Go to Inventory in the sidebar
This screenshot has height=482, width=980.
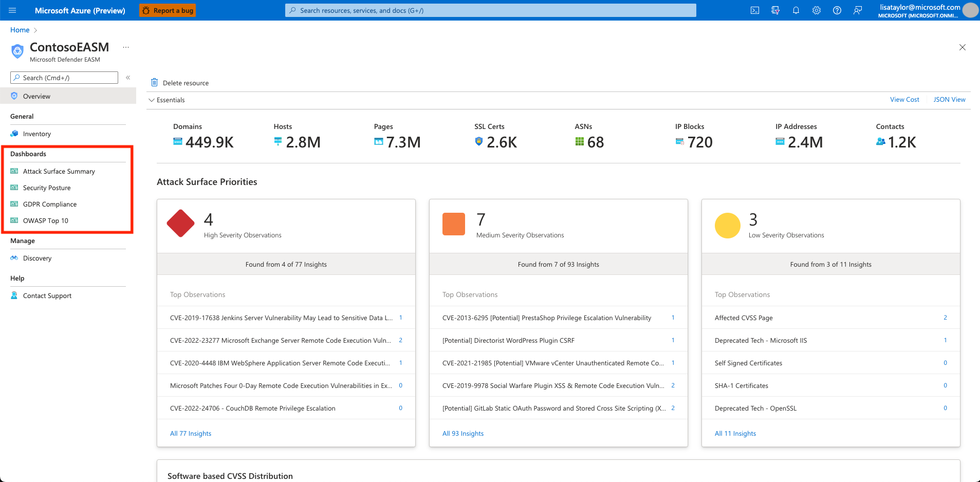point(36,134)
